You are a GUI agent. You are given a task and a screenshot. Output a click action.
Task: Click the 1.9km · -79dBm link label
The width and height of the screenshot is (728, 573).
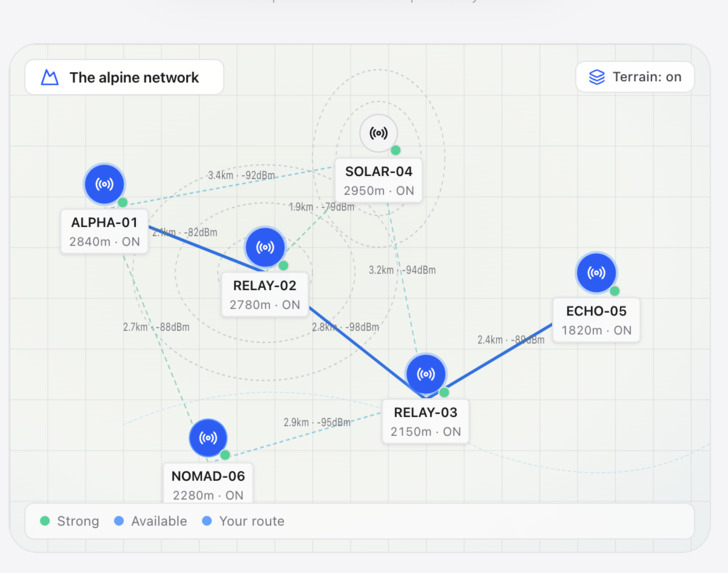321,207
